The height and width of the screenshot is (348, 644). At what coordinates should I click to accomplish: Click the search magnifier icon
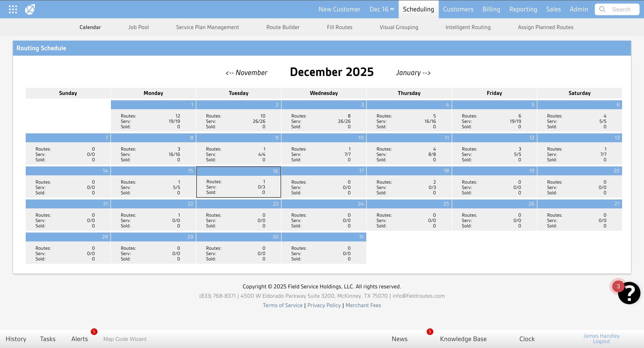point(602,9)
